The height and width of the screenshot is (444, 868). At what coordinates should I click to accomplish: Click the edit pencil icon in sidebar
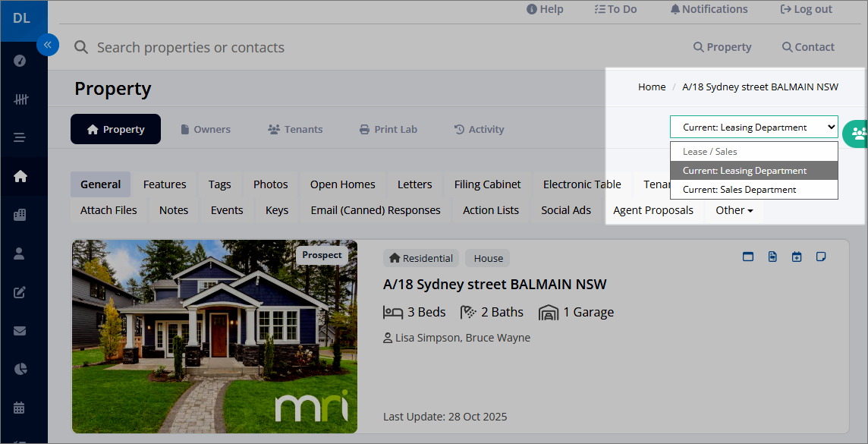point(20,292)
